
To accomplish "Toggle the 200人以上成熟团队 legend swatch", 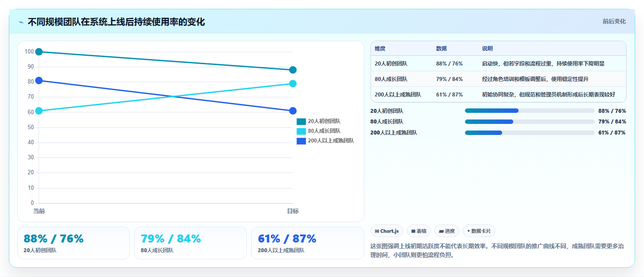I will pos(301,141).
